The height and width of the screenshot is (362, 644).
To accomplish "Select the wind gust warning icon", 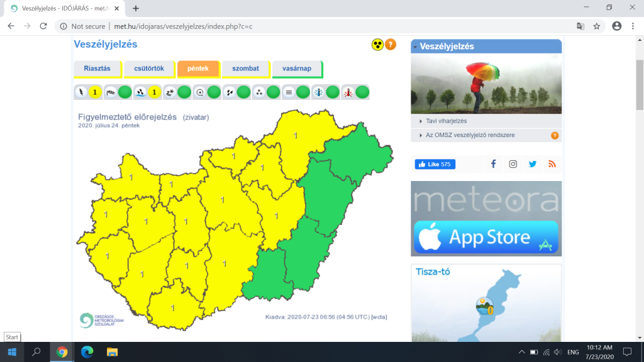I will (111, 92).
